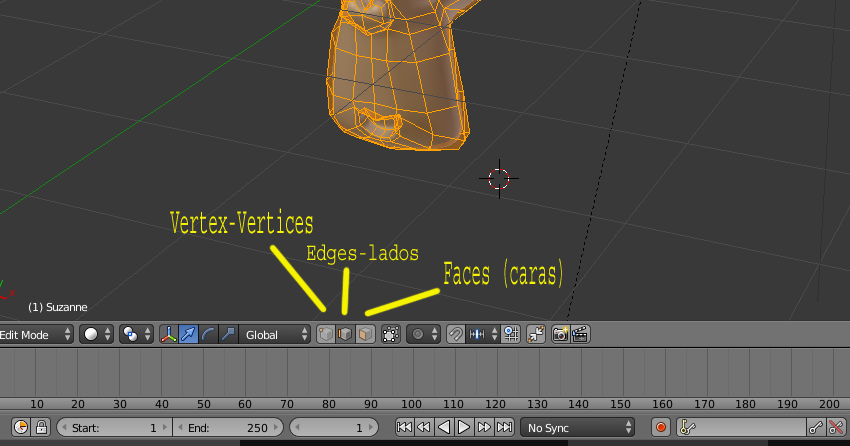
Task: Open the Edit Mode interaction dropdown
Action: pos(36,334)
